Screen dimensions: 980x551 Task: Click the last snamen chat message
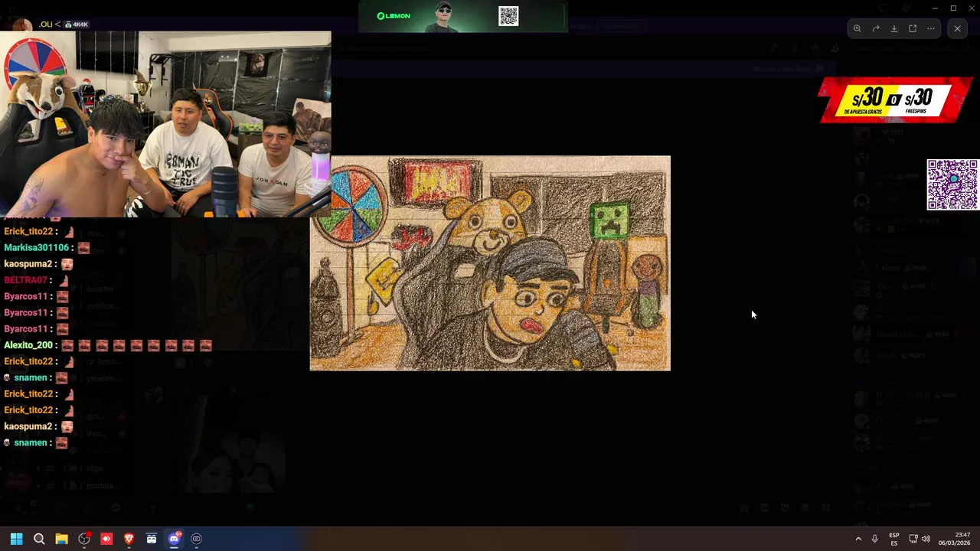pyautogui.click(x=36, y=442)
